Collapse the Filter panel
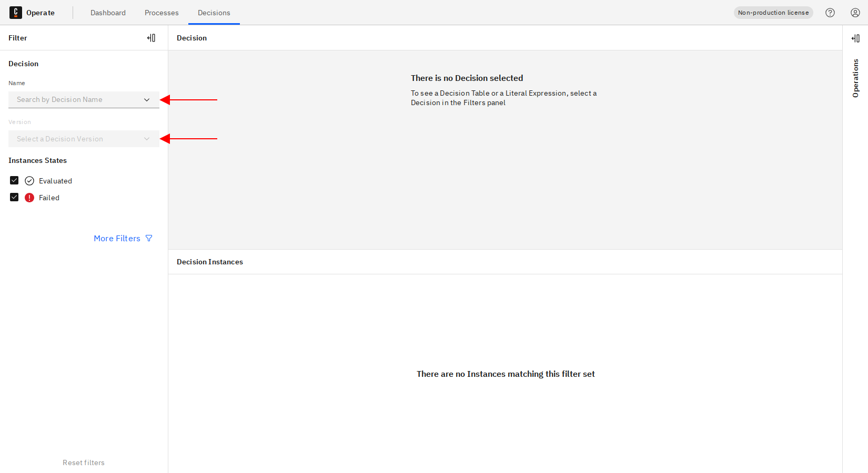This screenshot has width=868, height=473. pyautogui.click(x=152, y=38)
